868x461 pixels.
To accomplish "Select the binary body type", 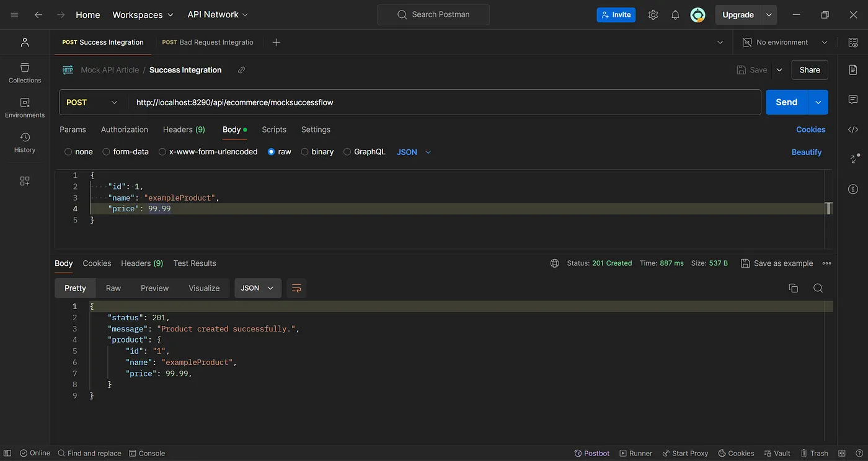I will coord(304,152).
